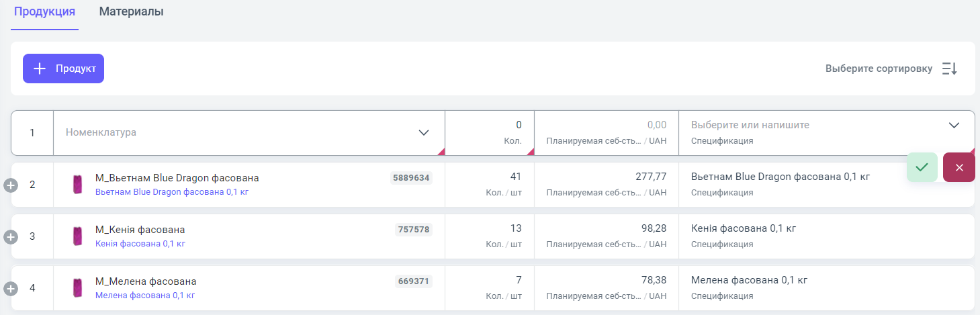This screenshot has width=980, height=315.
Task: Open link Кенія фасована 0,1 кг
Action: coord(140,244)
